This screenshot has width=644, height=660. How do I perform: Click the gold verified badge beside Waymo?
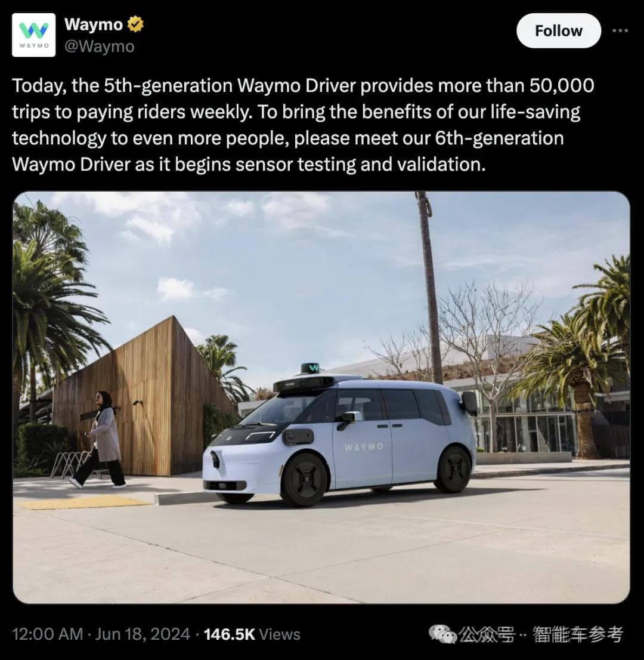click(135, 24)
